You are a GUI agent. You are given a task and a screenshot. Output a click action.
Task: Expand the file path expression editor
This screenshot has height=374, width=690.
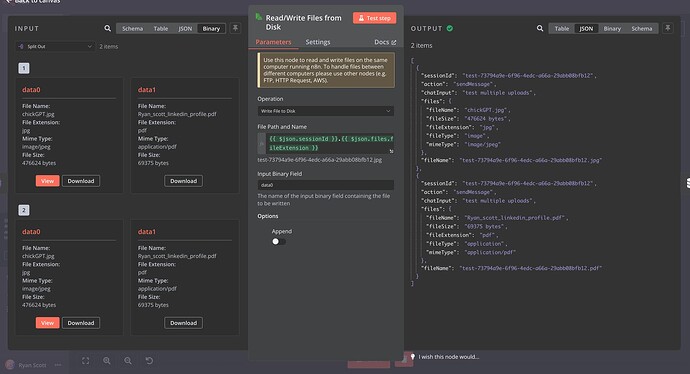click(391, 151)
